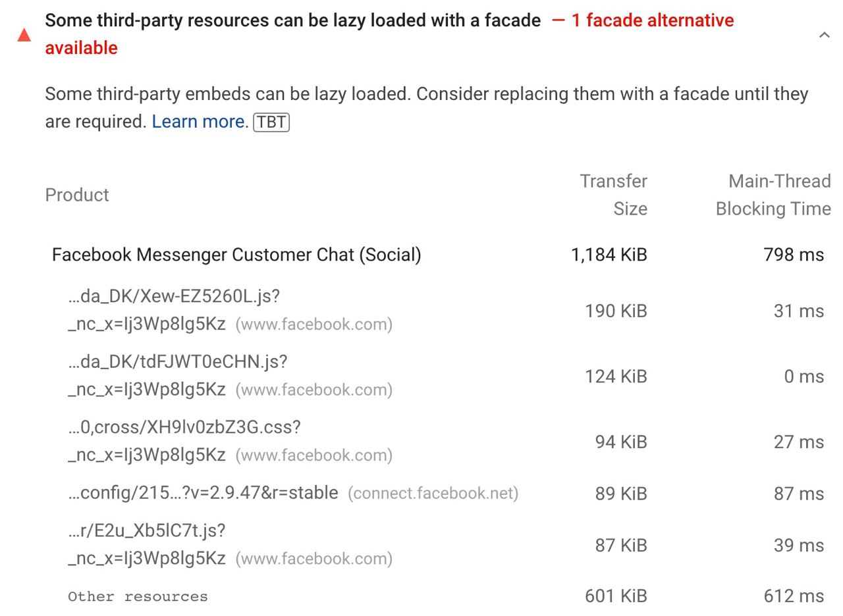
Task: Click the audit title about lazy loading facades
Action: pos(292,20)
